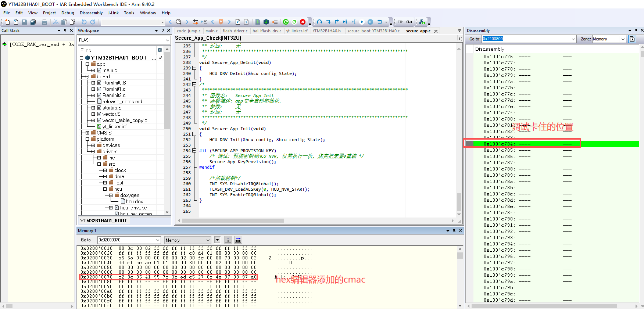644x309 pixels.
Task: Click the Open file toolbar icon
Action: (16, 22)
